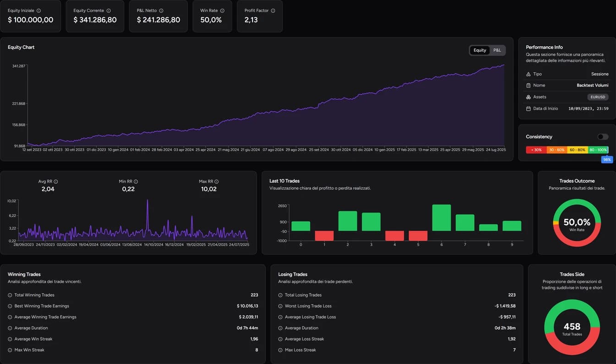616x364 pixels.
Task: Click the Data di Inizio calendar icon
Action: click(528, 109)
